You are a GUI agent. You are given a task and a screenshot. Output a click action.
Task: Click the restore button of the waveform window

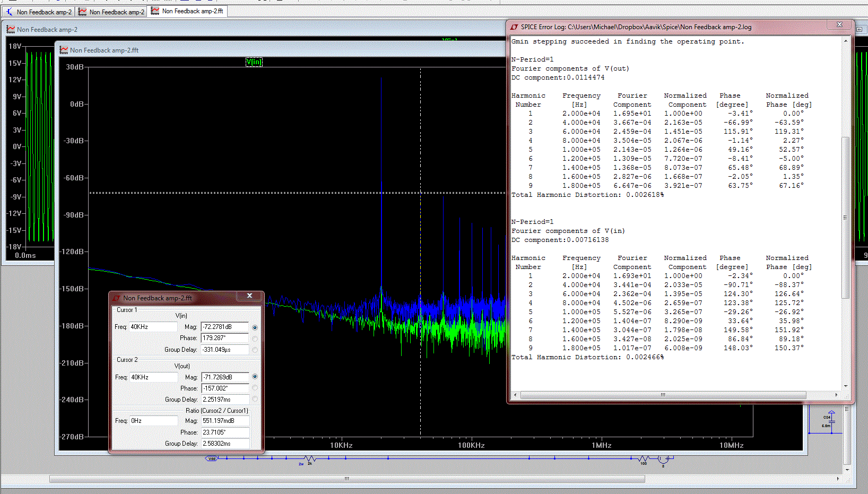[860, 30]
